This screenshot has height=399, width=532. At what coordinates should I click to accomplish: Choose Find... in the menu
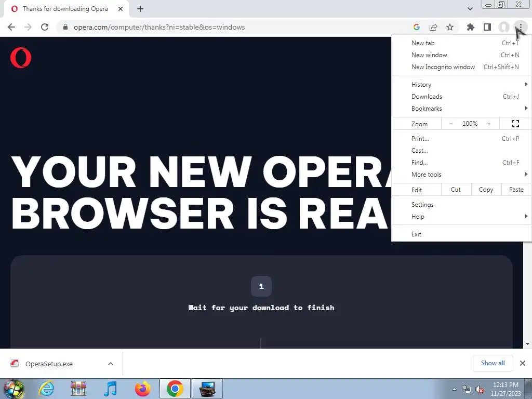tap(461, 162)
